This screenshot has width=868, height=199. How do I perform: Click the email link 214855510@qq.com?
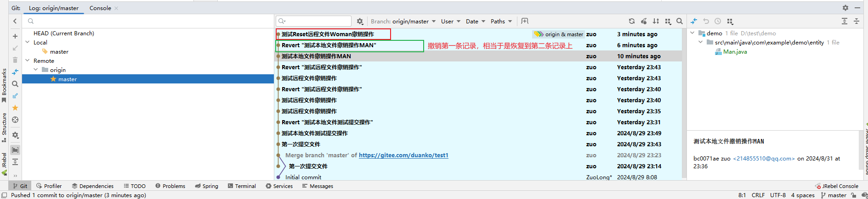tap(763, 158)
